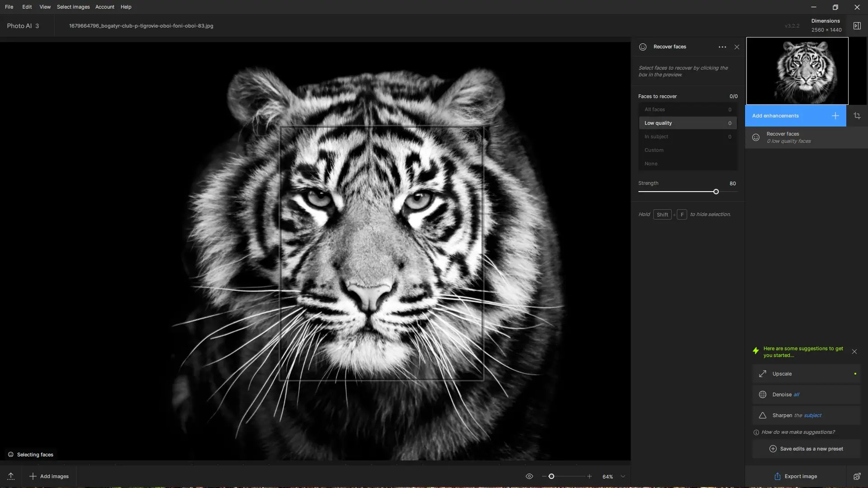The image size is (868, 488).
Task: Open Recover faces three-dot options menu
Action: pos(722,47)
